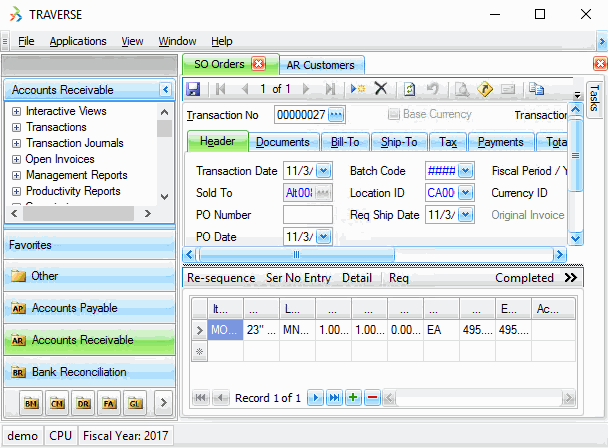Expand Productivity Reports tree node
This screenshot has width=608, height=448.
tap(16, 191)
